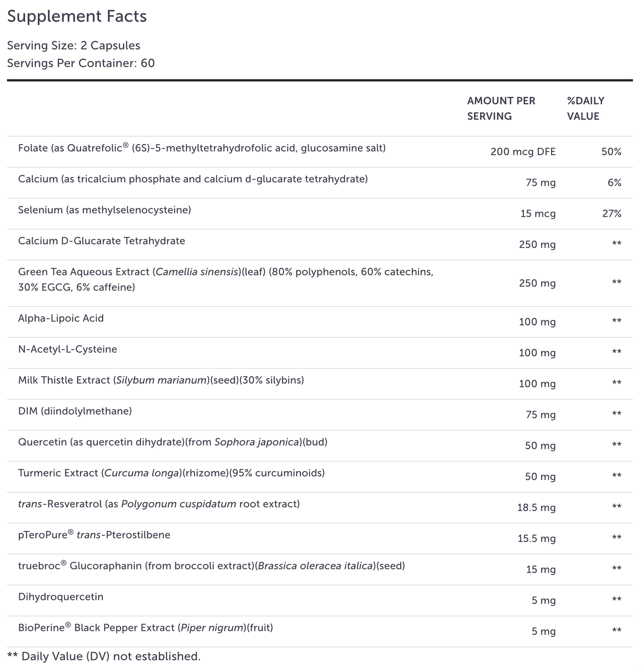The width and height of the screenshot is (641, 672).
Task: Click the Serving Size: 2 Capsules text
Action: coord(74,46)
